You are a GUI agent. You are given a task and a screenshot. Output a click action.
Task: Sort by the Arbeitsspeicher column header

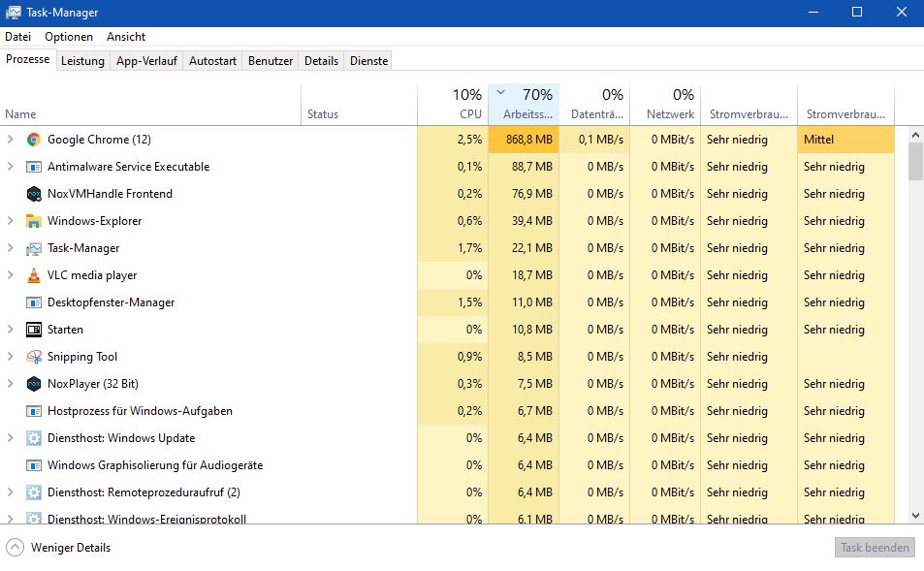[x=524, y=105]
